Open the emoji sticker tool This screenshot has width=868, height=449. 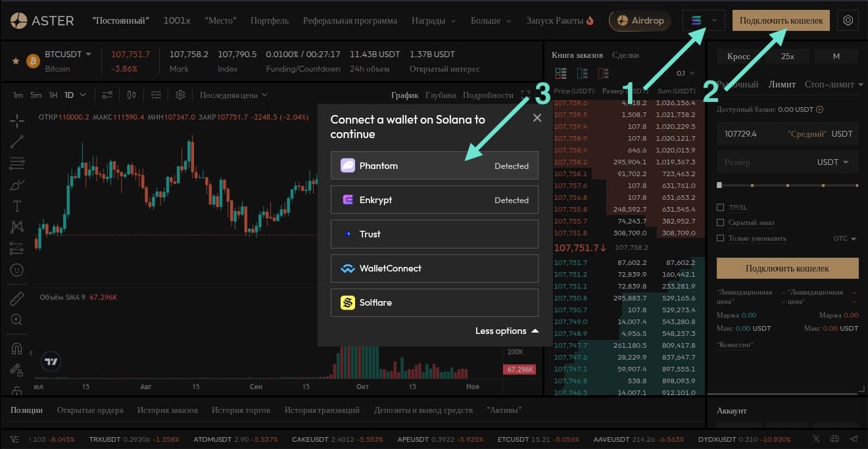(17, 270)
